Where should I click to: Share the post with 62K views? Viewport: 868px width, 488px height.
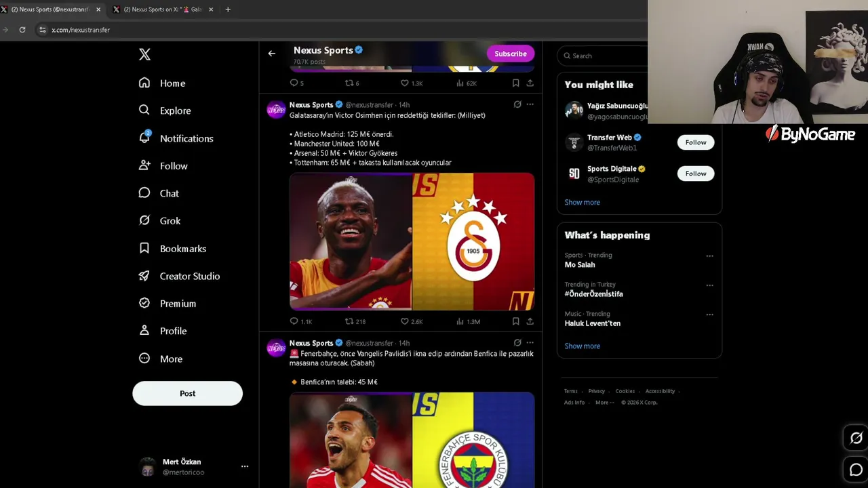tap(530, 83)
